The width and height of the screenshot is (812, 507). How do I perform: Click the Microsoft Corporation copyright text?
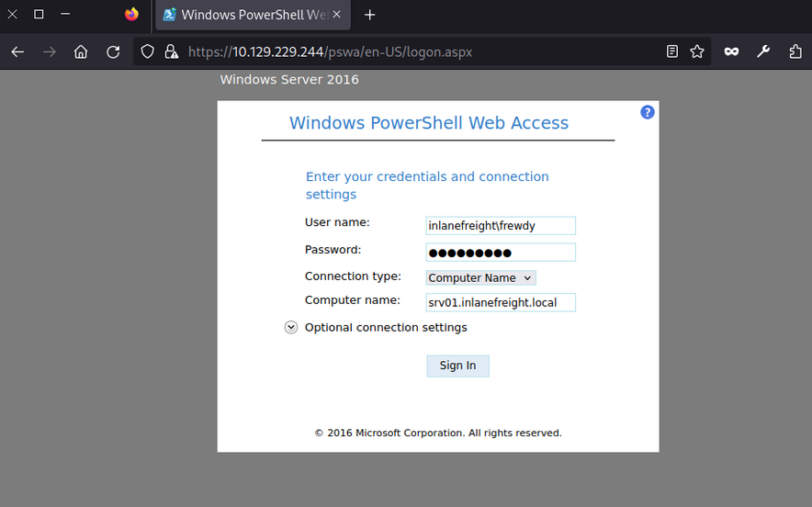coord(438,433)
